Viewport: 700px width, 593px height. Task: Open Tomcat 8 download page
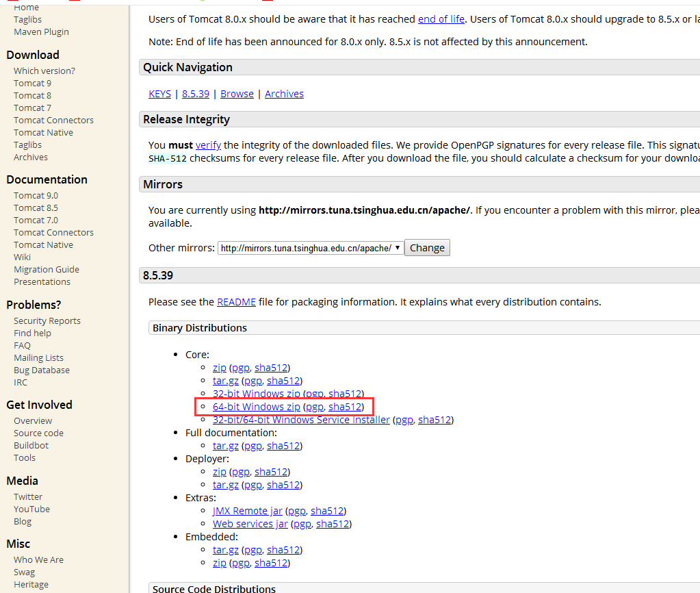32,96
